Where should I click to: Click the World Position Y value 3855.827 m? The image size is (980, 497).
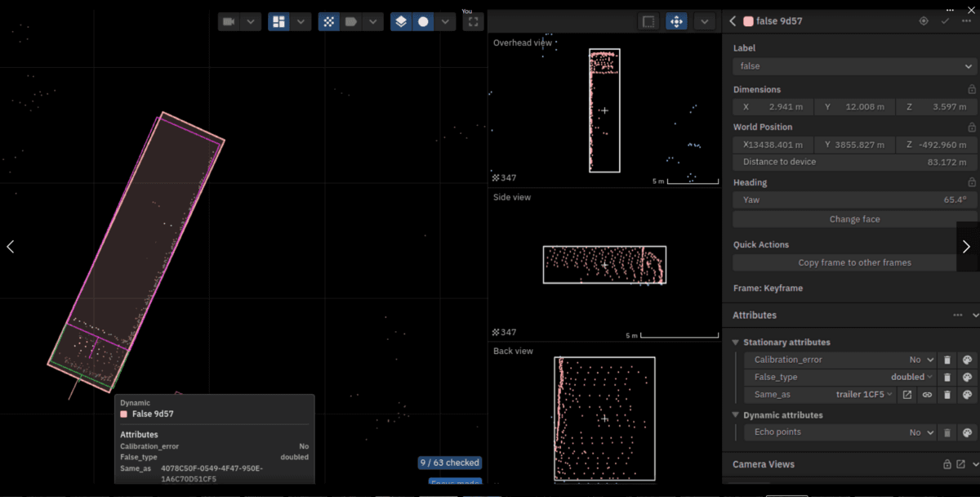pyautogui.click(x=854, y=145)
